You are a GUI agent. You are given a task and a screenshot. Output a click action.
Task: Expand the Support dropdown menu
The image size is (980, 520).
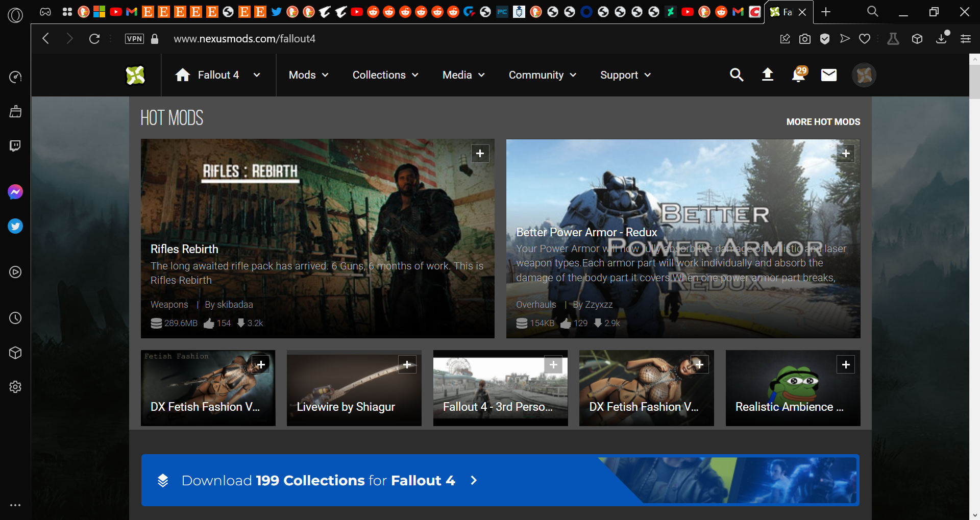point(626,75)
